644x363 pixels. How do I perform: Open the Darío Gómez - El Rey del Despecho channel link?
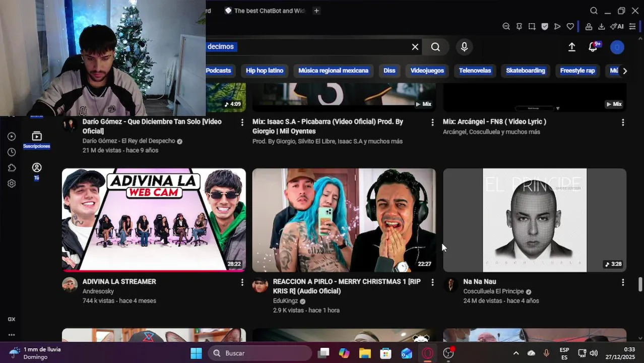click(x=129, y=141)
